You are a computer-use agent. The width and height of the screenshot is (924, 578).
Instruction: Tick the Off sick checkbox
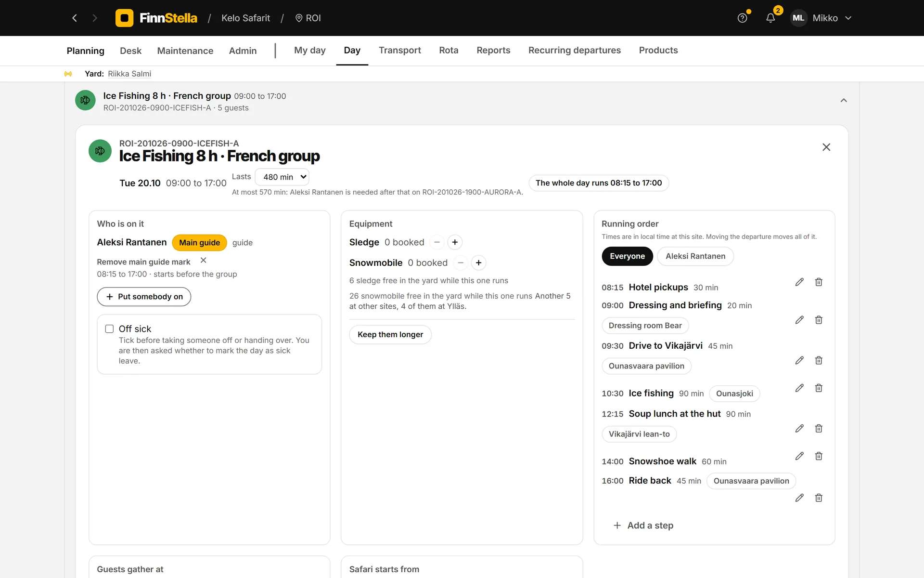(109, 329)
